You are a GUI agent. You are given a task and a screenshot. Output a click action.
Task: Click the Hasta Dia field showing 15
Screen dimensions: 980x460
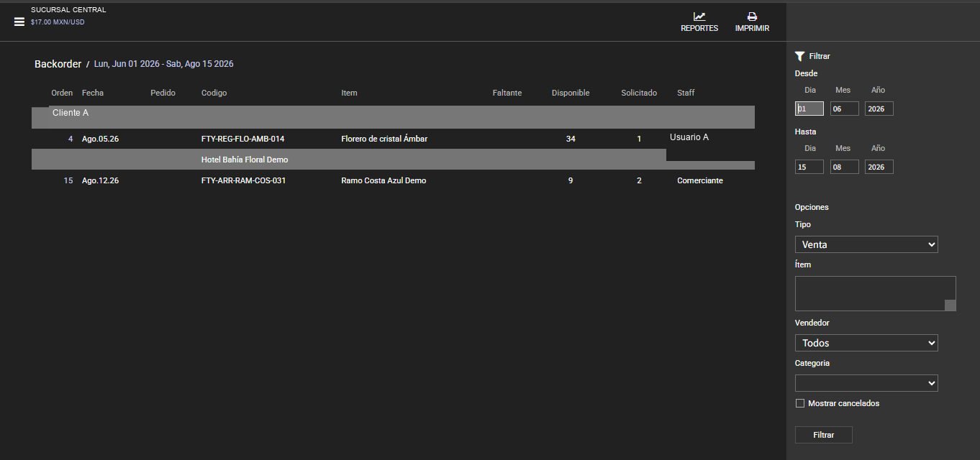[809, 167]
